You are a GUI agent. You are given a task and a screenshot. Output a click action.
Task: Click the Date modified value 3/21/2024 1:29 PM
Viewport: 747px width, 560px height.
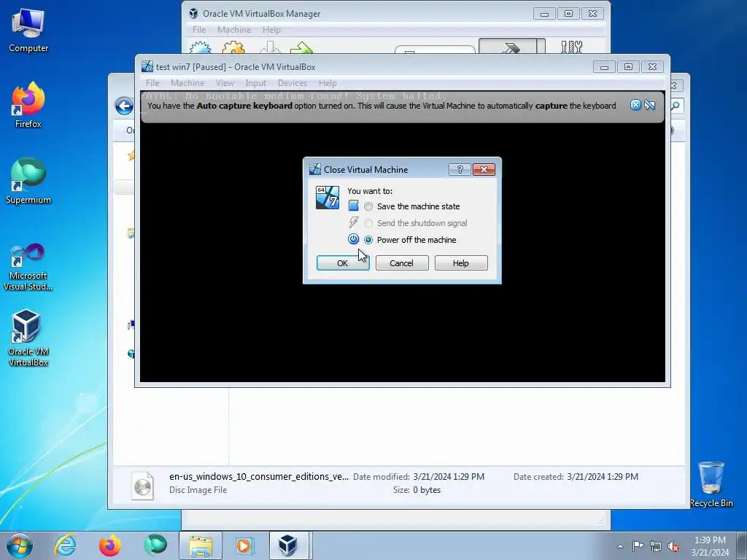[x=449, y=477]
